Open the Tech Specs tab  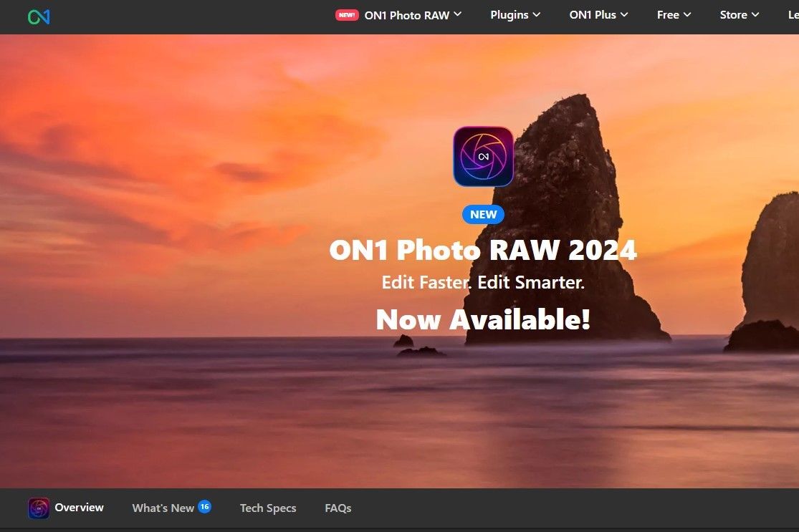[x=268, y=508]
